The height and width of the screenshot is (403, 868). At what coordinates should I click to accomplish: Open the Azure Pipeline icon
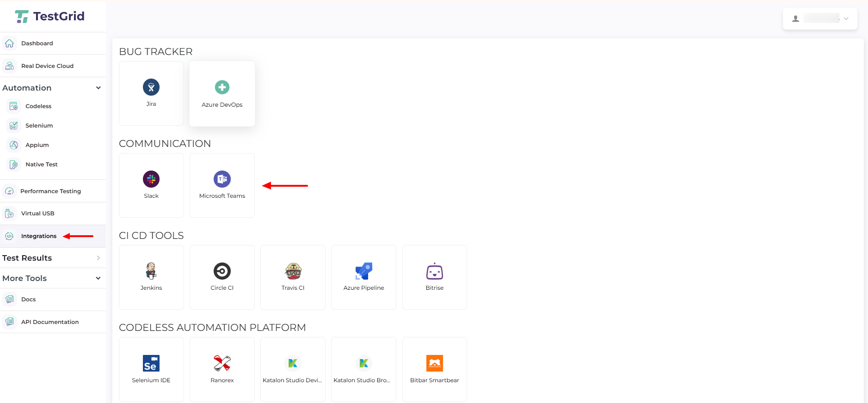364,271
